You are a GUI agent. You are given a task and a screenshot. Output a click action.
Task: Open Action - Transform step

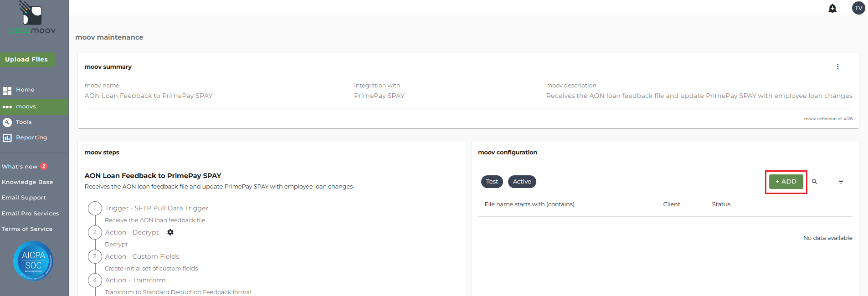click(135, 280)
